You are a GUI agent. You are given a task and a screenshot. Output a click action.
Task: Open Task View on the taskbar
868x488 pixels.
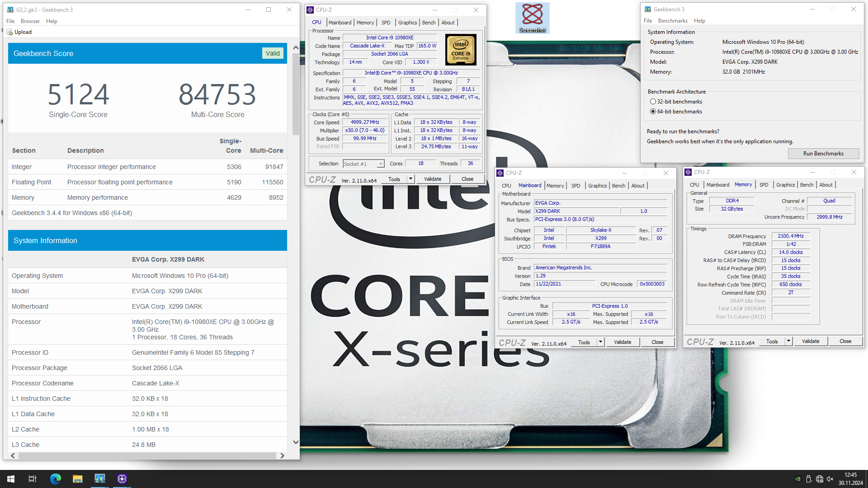33,479
